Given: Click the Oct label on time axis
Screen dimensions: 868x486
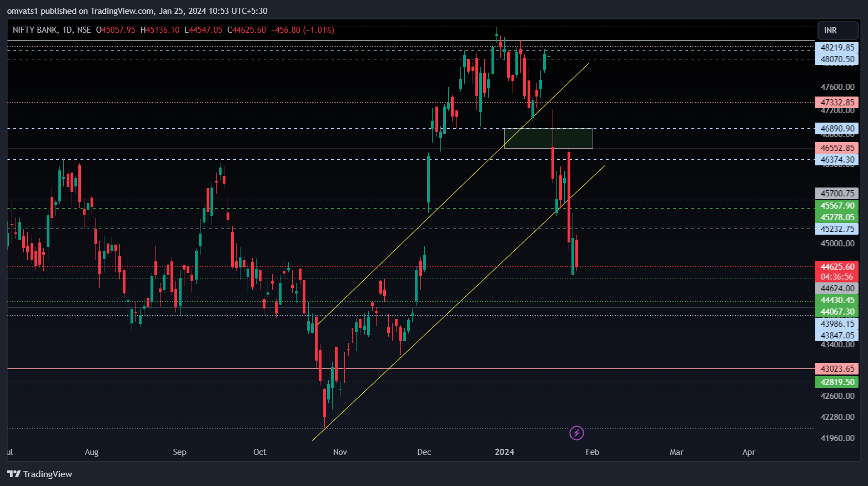Looking at the screenshot, I should [x=259, y=452].
